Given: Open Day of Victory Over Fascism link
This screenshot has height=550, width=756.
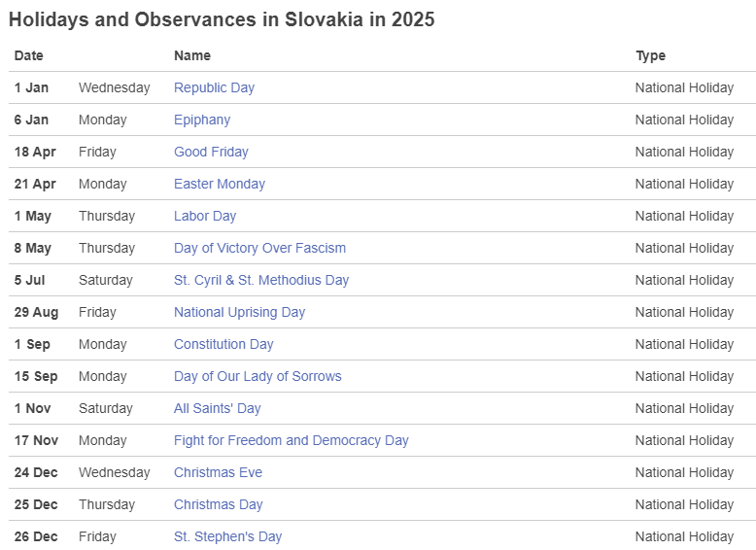Looking at the screenshot, I should pyautogui.click(x=259, y=248).
